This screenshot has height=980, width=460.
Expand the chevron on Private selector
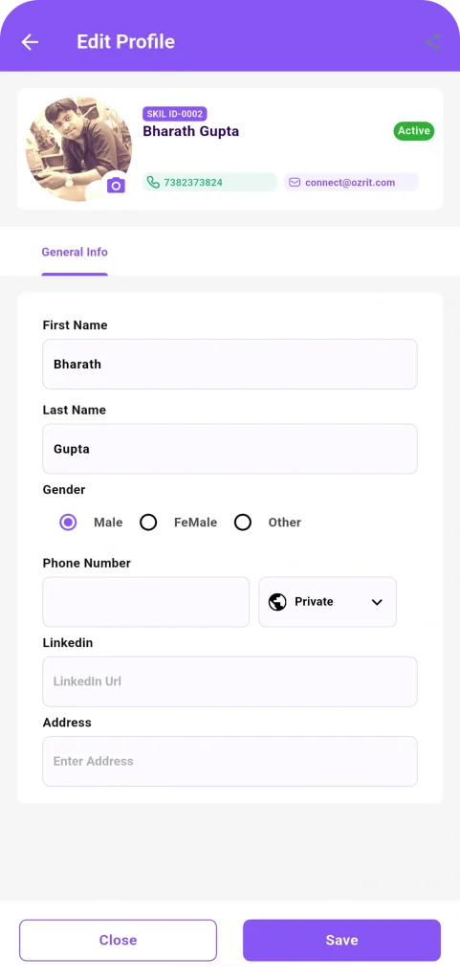click(x=377, y=602)
